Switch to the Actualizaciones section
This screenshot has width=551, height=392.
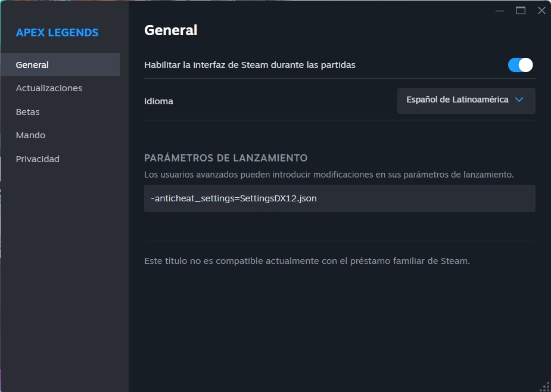point(49,88)
